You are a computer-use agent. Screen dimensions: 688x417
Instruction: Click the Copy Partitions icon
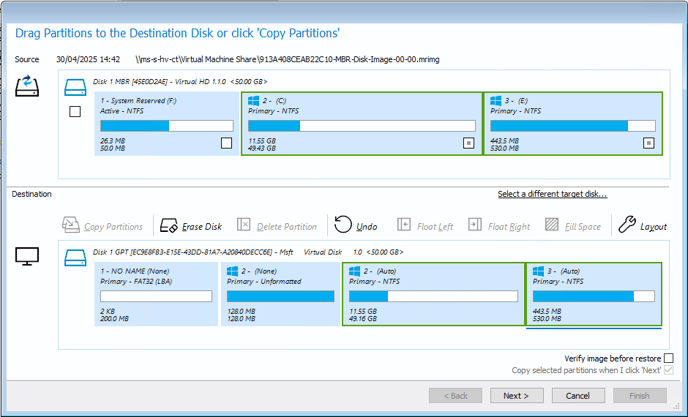(71, 225)
